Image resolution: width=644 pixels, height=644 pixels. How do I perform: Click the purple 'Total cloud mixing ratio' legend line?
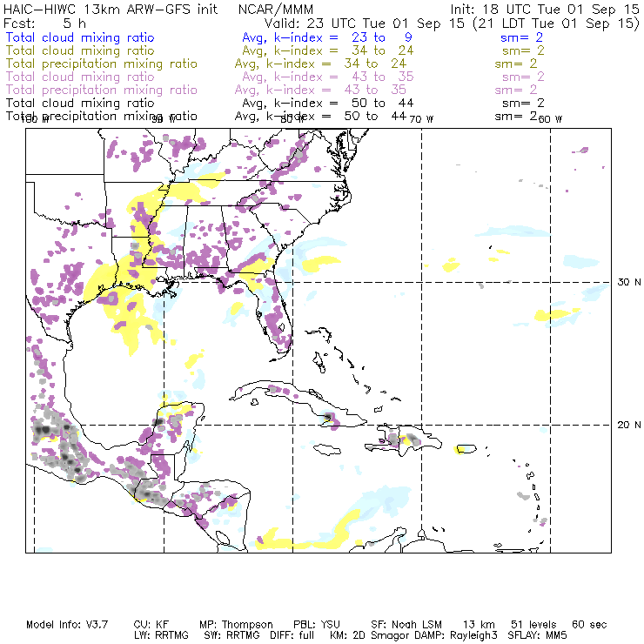pos(80,77)
